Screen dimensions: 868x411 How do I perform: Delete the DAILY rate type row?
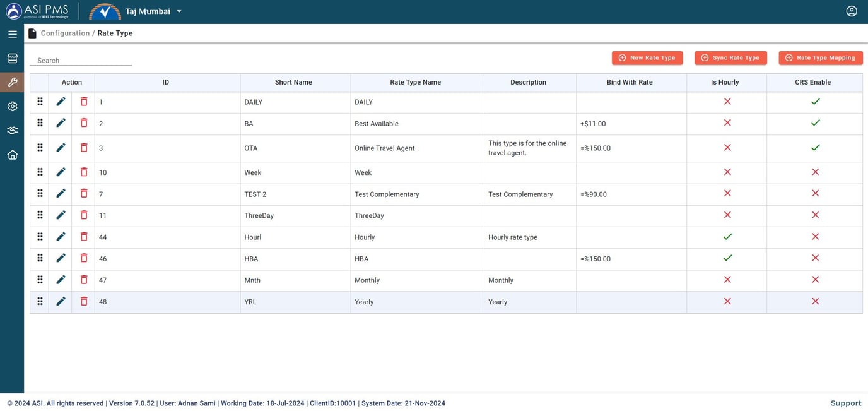pyautogui.click(x=83, y=102)
